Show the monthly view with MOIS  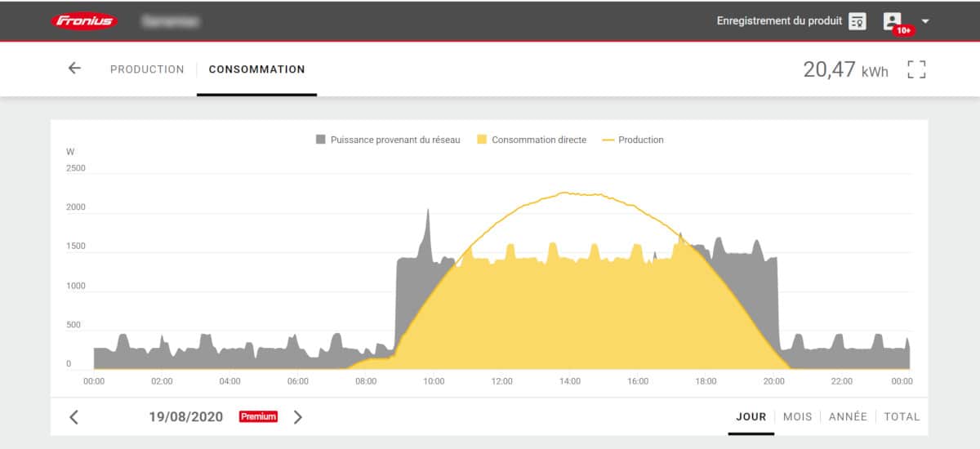point(797,416)
